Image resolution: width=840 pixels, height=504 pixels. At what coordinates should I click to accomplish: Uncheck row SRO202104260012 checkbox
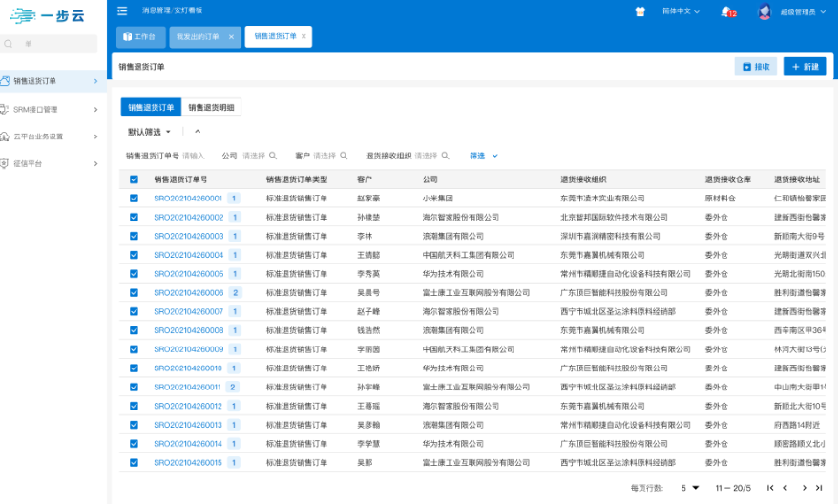[134, 406]
